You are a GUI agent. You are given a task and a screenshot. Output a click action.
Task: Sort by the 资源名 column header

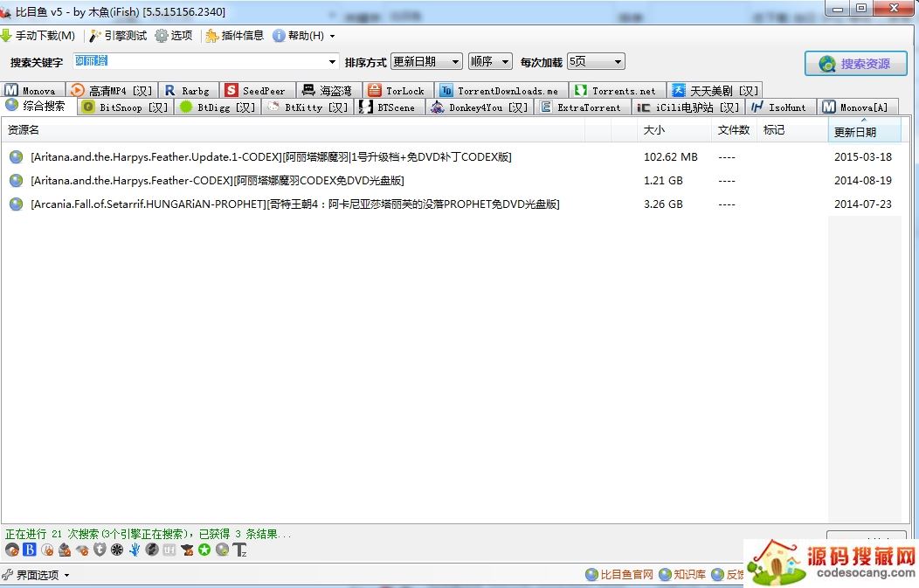pyautogui.click(x=293, y=130)
